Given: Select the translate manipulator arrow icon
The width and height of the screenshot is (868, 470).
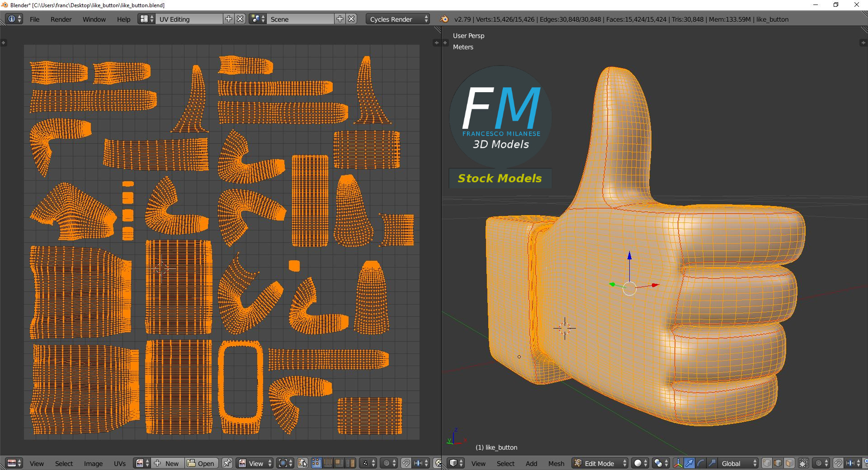Looking at the screenshot, I should pyautogui.click(x=689, y=463).
